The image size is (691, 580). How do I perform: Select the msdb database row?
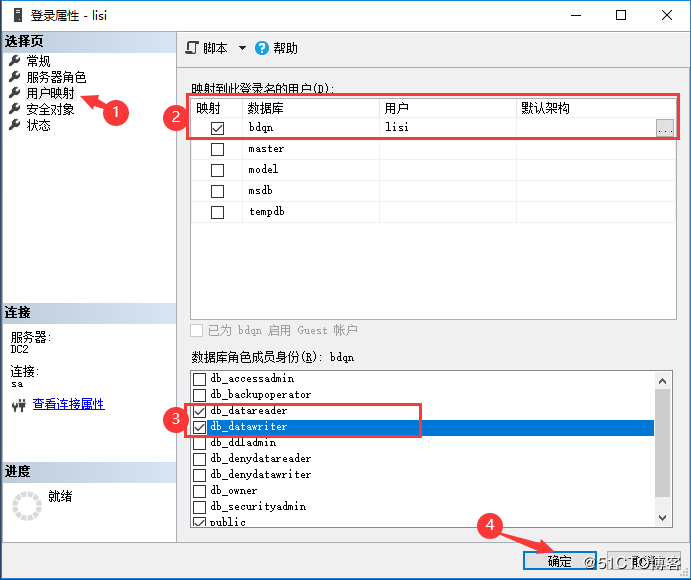pos(434,191)
